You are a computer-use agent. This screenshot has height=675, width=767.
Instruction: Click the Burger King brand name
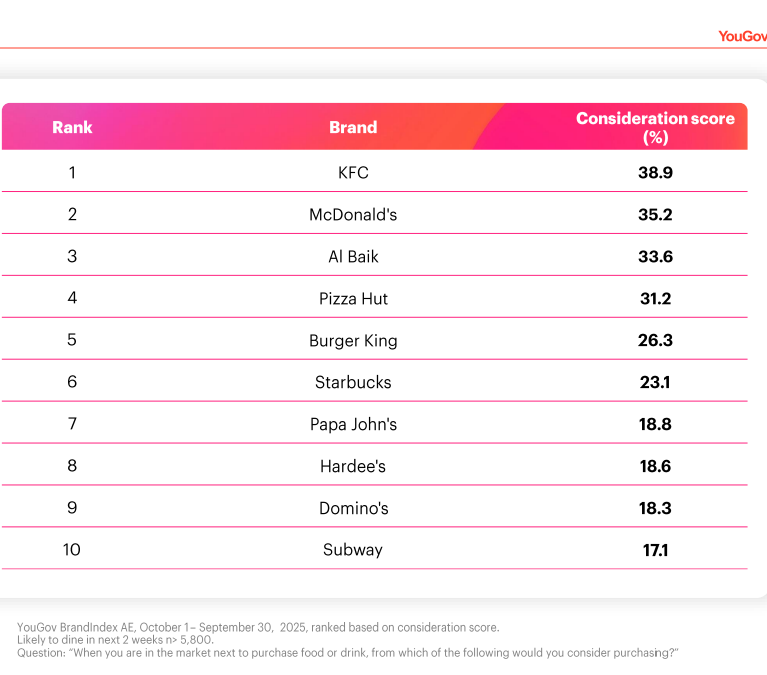pos(353,340)
